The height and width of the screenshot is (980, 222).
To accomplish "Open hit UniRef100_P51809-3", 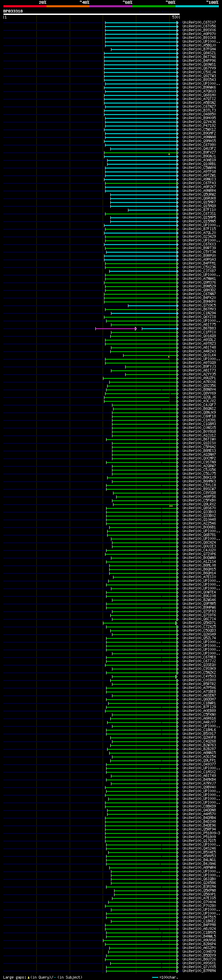I will click(201, 833).
